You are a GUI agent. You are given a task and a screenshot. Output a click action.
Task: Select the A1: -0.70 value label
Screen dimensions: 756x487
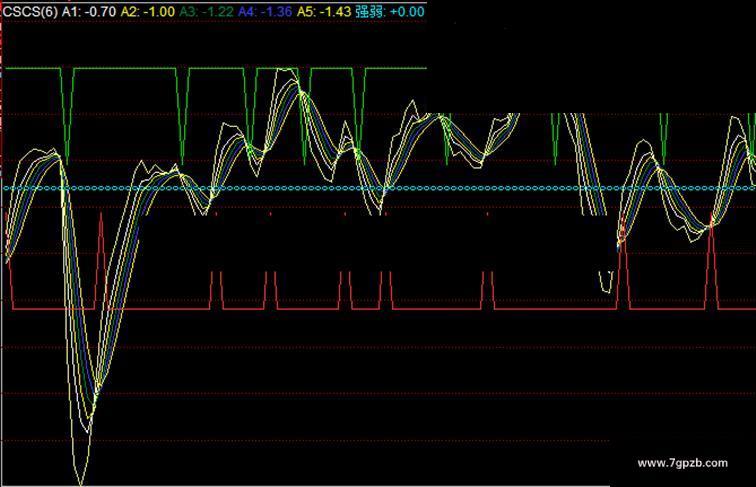[89, 12]
